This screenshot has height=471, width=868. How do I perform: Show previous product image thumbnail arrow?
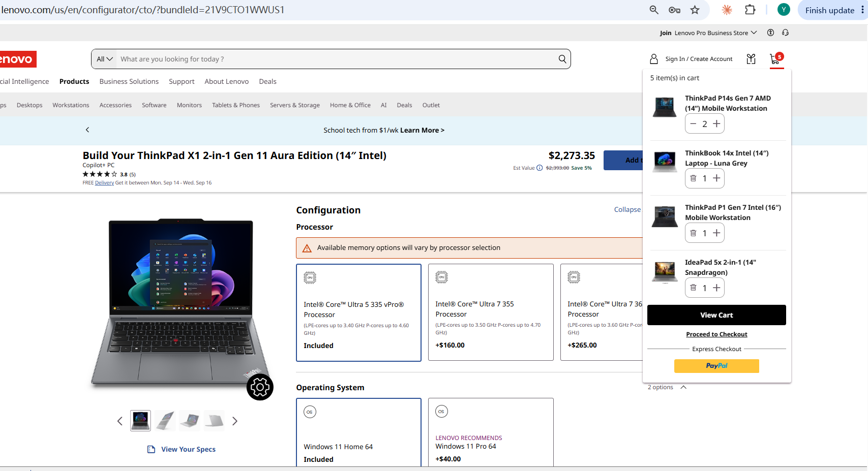120,421
